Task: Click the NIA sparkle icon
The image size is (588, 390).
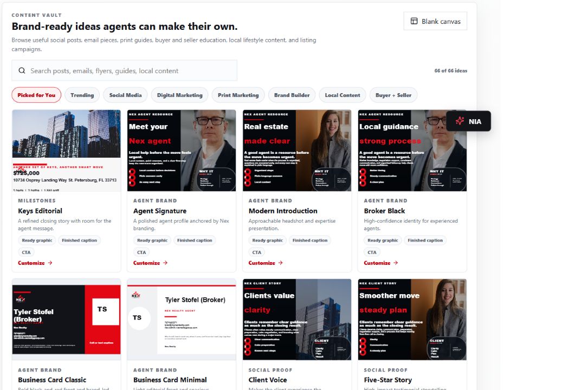Action: [460, 121]
